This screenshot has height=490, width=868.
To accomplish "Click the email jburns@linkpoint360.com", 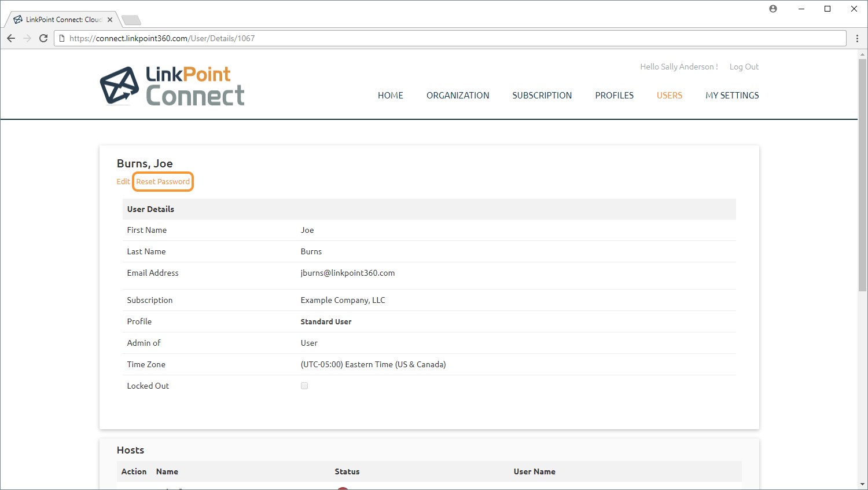I will tap(348, 273).
